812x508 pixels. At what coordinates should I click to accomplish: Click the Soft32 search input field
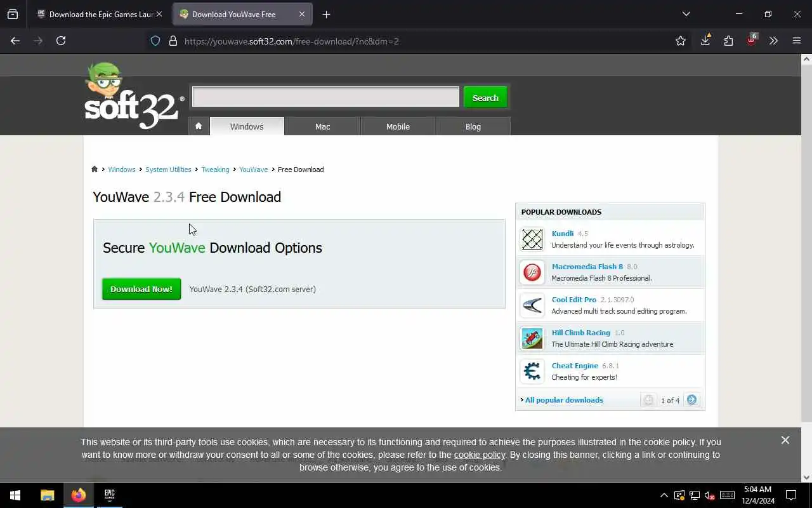click(x=325, y=97)
